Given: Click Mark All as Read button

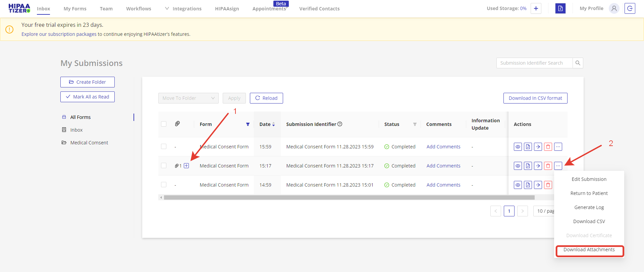Looking at the screenshot, I should [88, 97].
